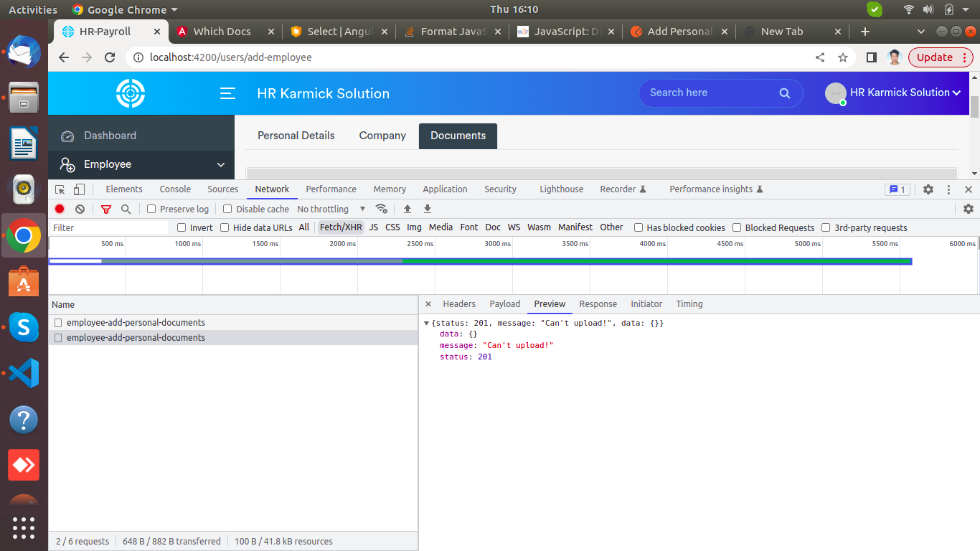Image resolution: width=980 pixels, height=551 pixels.
Task: Open Visual Studio Code from the dock
Action: click(24, 373)
